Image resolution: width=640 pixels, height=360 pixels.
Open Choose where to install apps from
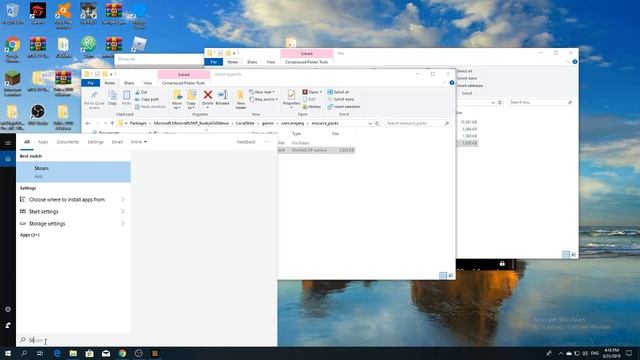tap(73, 200)
